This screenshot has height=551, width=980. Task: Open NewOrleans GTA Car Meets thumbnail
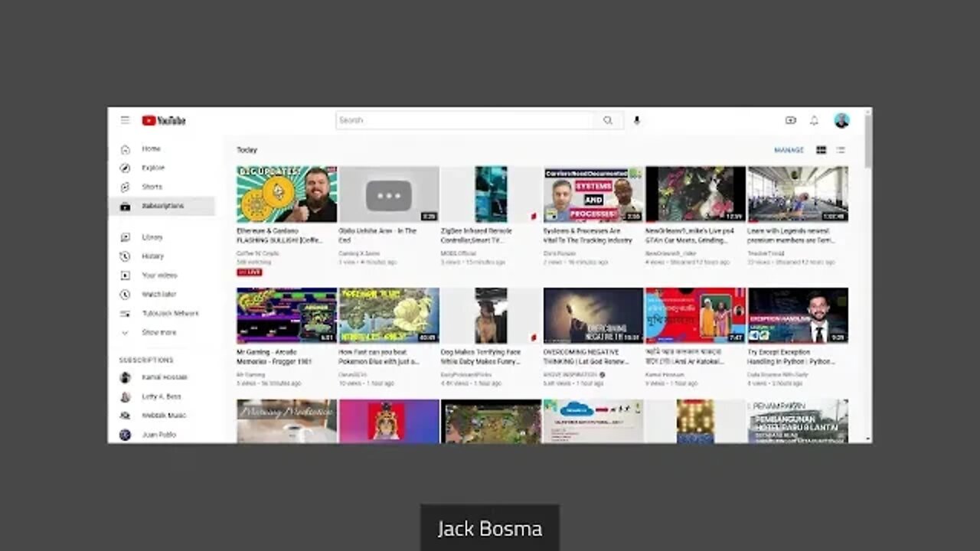click(x=695, y=194)
